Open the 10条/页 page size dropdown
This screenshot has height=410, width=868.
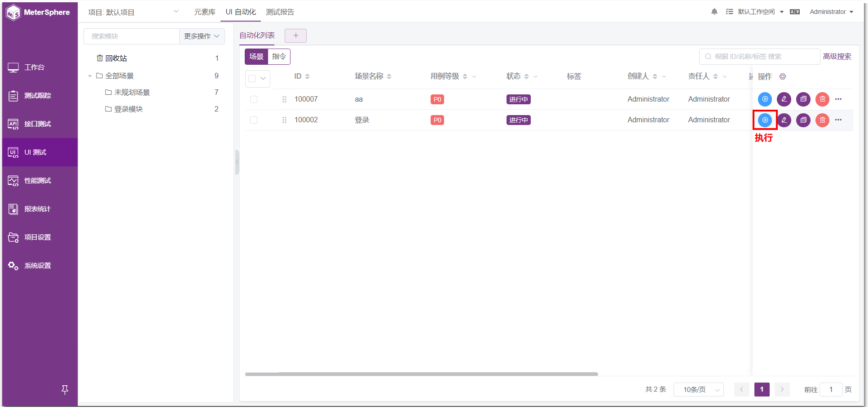pos(699,390)
